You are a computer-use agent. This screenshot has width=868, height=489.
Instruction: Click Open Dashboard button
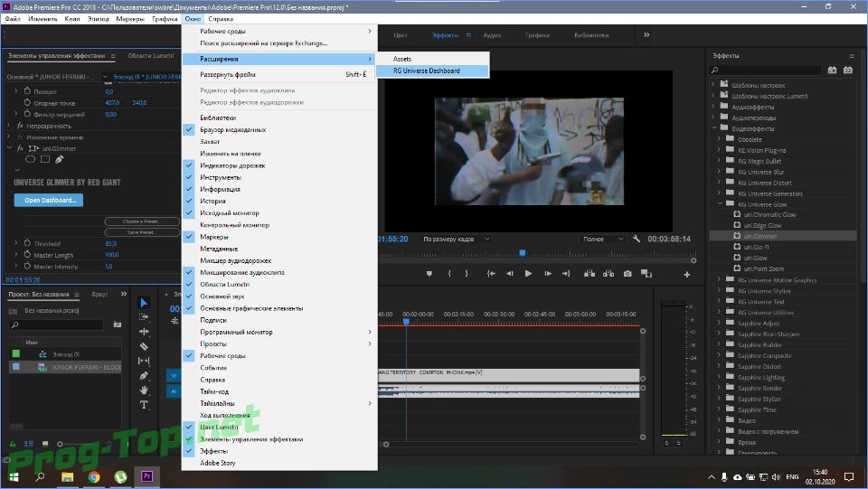tap(49, 201)
